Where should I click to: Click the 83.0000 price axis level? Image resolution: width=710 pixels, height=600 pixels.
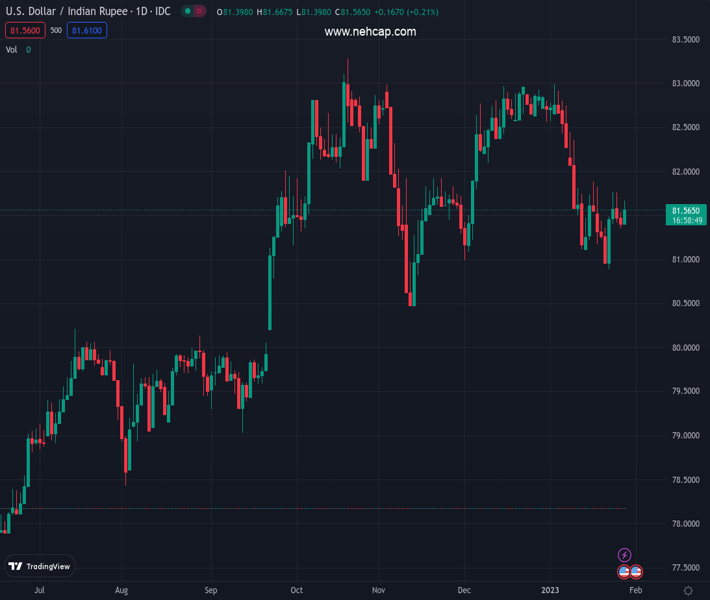(685, 84)
